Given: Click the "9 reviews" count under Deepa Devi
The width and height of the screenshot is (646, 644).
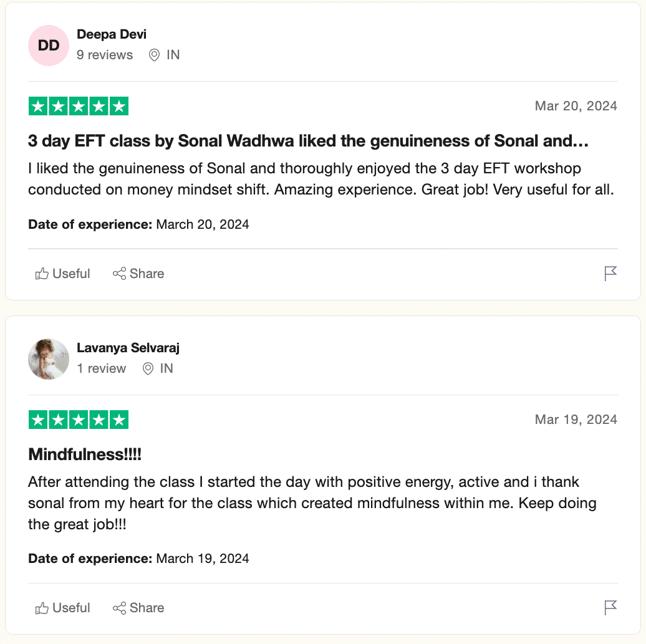Looking at the screenshot, I should 105,55.
